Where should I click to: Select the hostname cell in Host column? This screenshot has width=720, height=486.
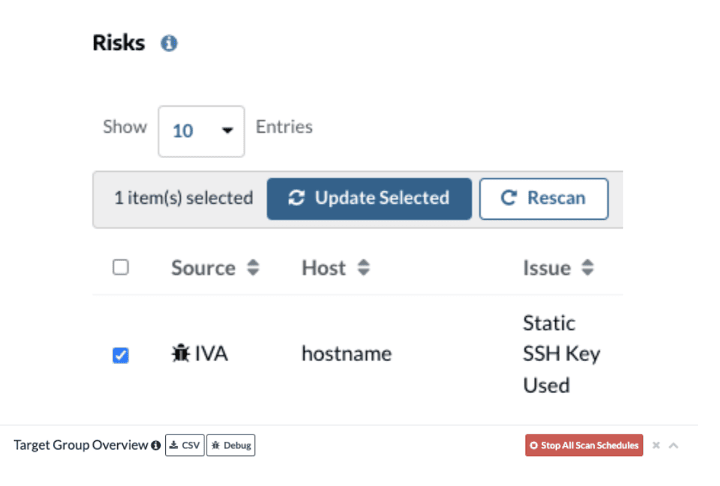click(x=347, y=354)
